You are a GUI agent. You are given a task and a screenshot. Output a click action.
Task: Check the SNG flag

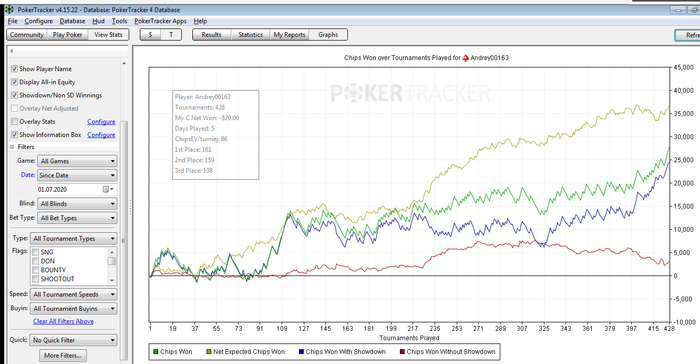[x=36, y=252]
